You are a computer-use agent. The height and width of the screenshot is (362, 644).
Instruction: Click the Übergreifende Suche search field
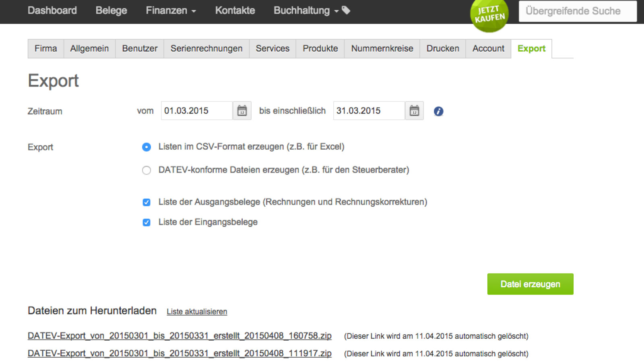(577, 11)
